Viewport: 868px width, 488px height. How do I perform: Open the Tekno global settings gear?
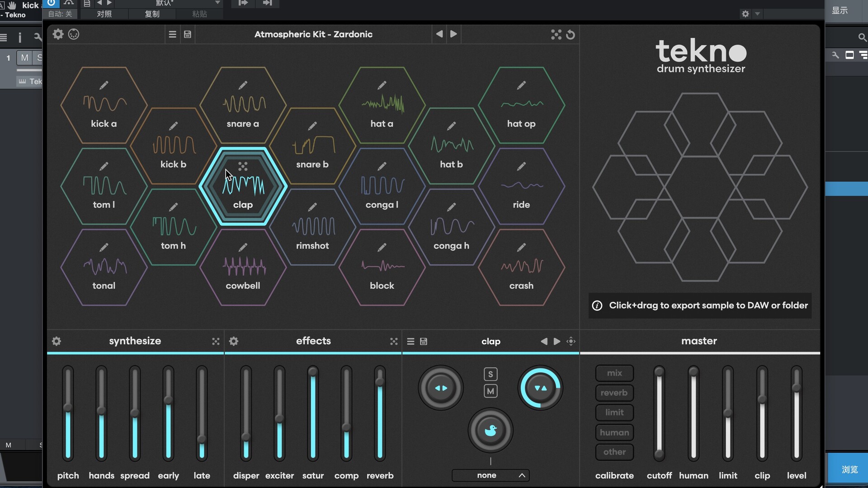(x=58, y=34)
